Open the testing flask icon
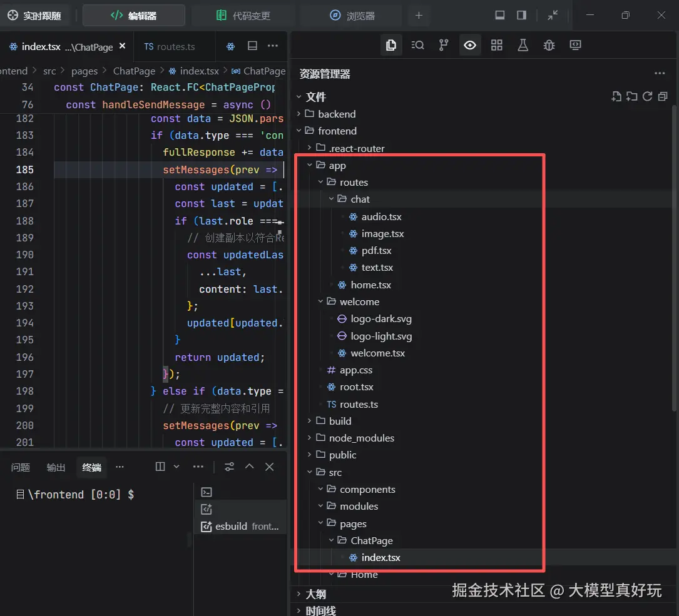This screenshot has height=616, width=679. point(523,45)
